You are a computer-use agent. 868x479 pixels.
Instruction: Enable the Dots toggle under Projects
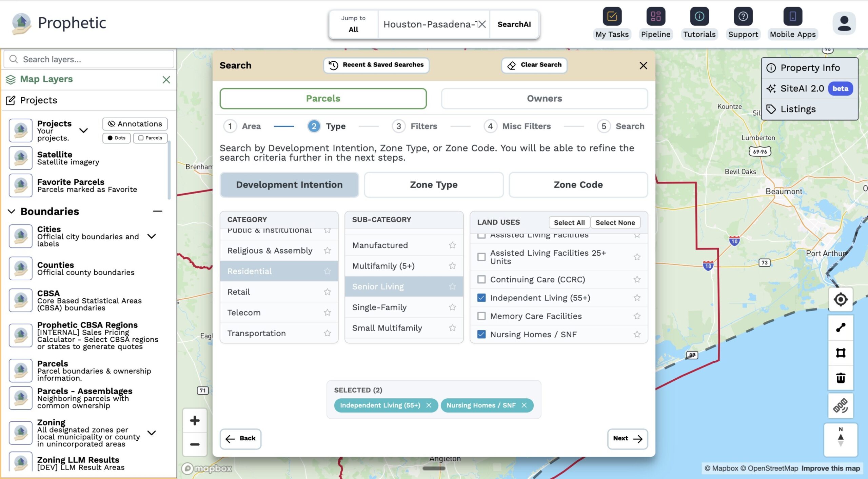click(116, 138)
